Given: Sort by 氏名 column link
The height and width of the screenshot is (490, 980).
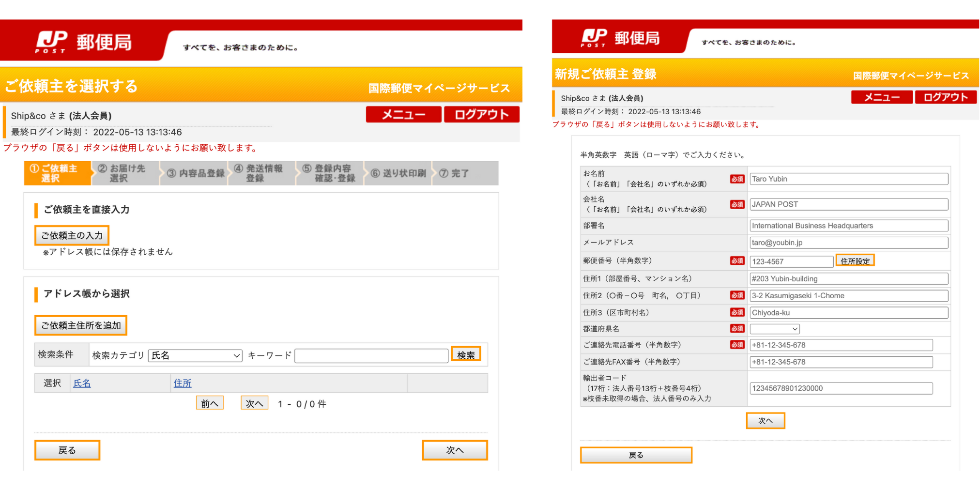Looking at the screenshot, I should click(82, 383).
